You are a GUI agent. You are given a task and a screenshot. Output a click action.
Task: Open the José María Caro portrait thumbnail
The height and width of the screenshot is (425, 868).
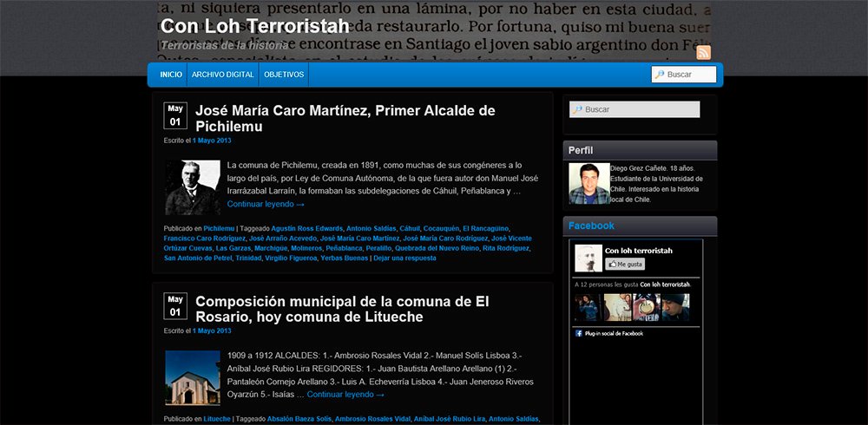193,187
